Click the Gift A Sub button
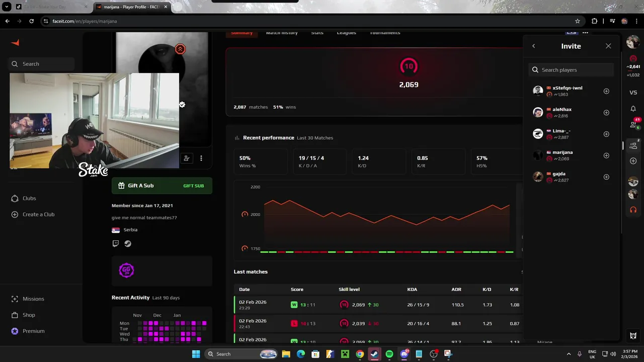The image size is (644, 362). (x=162, y=186)
